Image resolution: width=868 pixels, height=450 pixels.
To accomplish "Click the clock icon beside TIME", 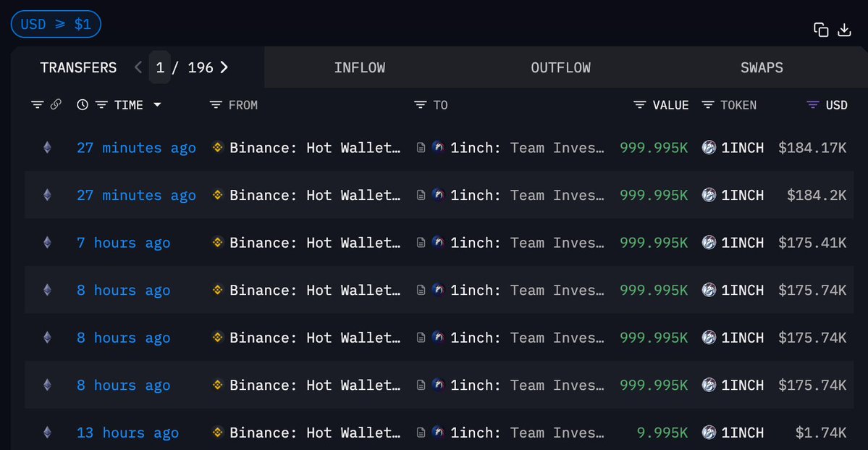I will point(83,105).
